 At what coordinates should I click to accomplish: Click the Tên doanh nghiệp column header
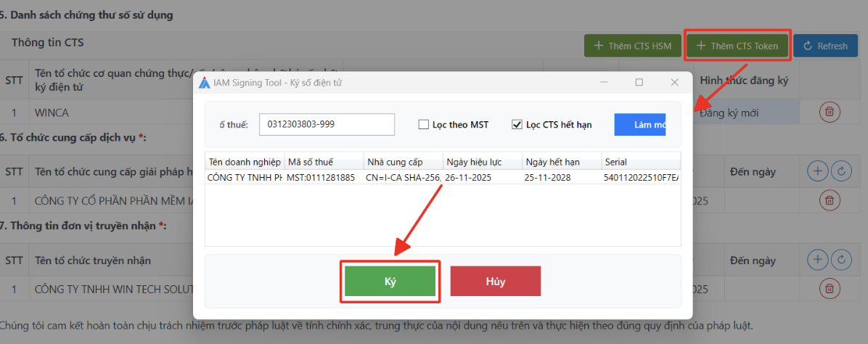coord(245,162)
